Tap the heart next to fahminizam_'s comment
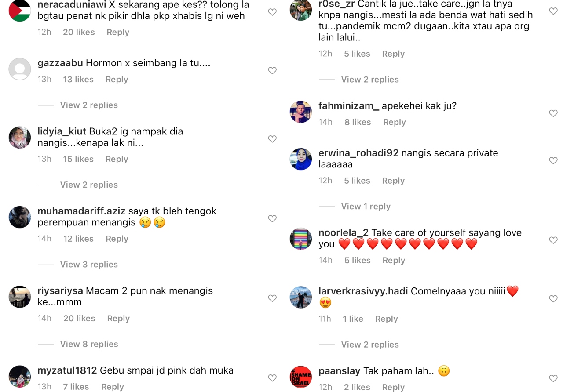 coord(553,113)
